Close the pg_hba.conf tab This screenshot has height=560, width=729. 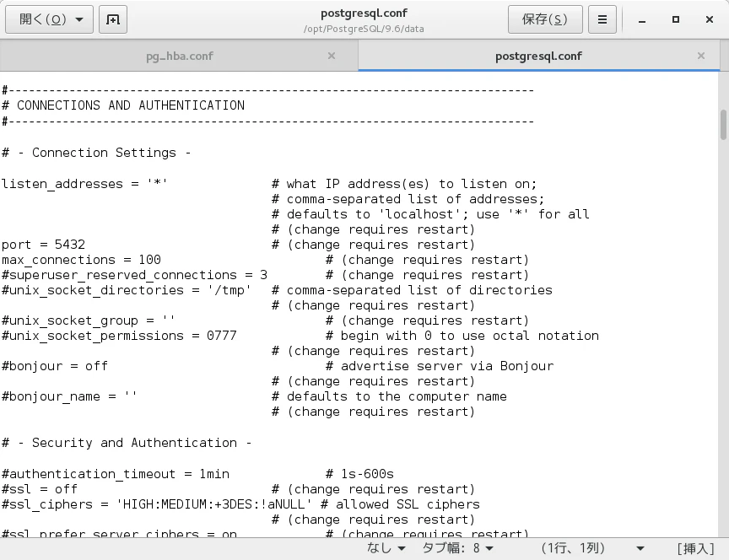click(x=332, y=56)
